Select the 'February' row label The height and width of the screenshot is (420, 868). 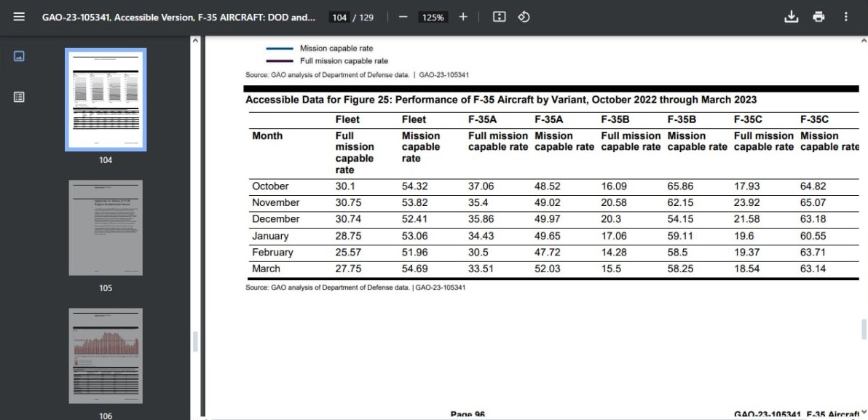coord(272,253)
